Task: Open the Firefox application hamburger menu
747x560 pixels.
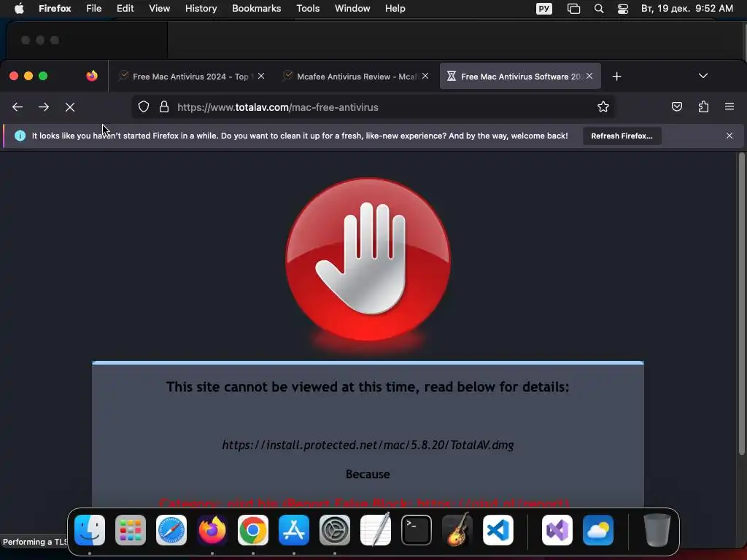Action: [729, 107]
